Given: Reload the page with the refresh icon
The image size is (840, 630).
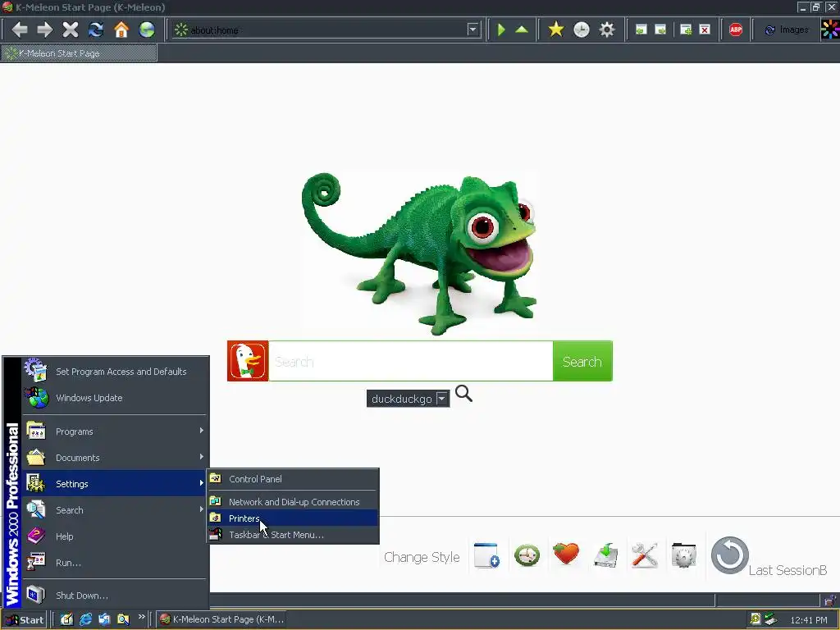Looking at the screenshot, I should tap(96, 30).
